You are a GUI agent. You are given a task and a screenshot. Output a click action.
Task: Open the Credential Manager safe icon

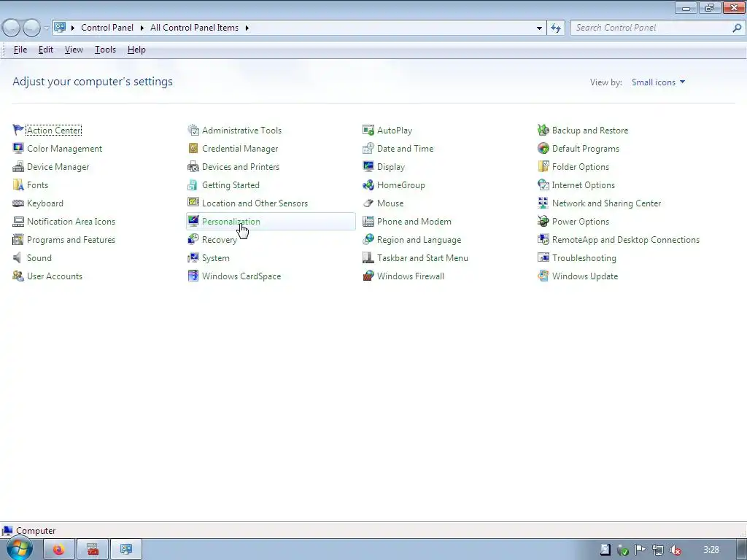click(x=193, y=148)
